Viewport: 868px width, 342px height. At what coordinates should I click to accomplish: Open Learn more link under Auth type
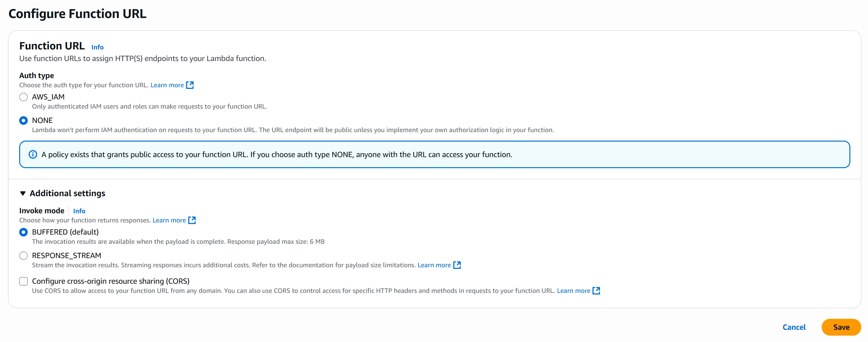(167, 85)
